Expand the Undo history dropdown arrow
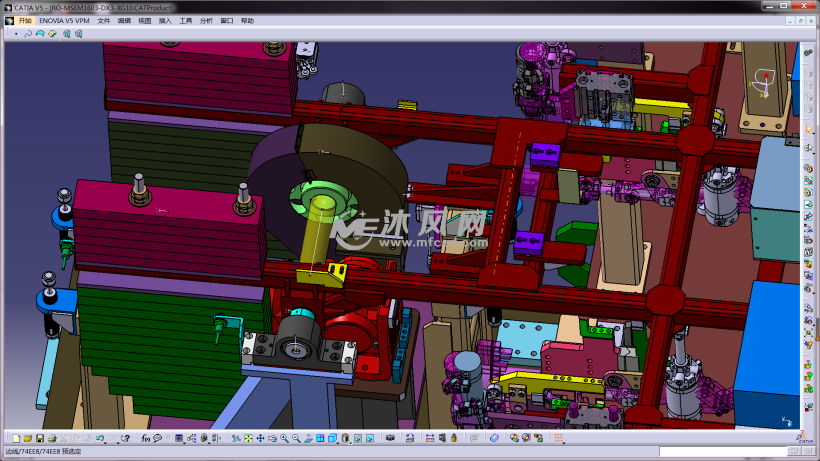The width and height of the screenshot is (820, 461). point(107,441)
